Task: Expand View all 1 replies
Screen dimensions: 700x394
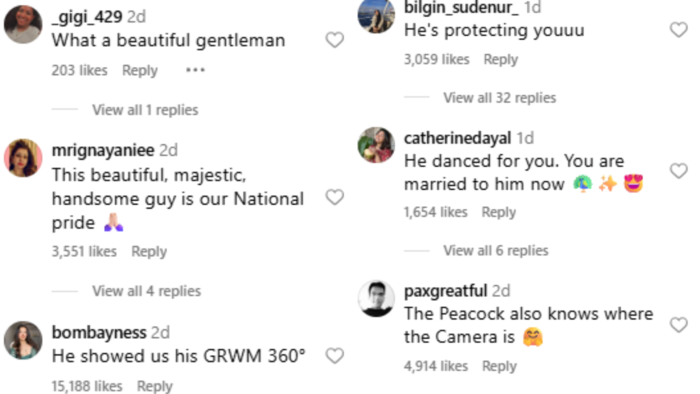Action: [145, 110]
